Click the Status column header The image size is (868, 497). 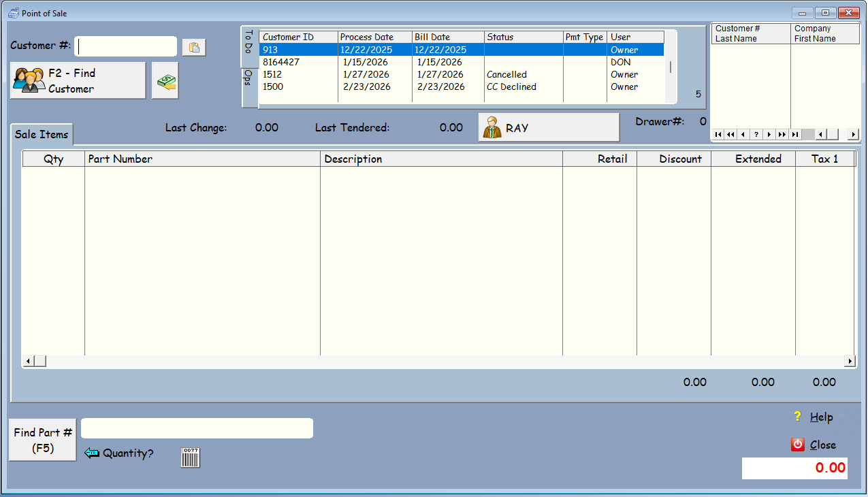click(x=524, y=37)
